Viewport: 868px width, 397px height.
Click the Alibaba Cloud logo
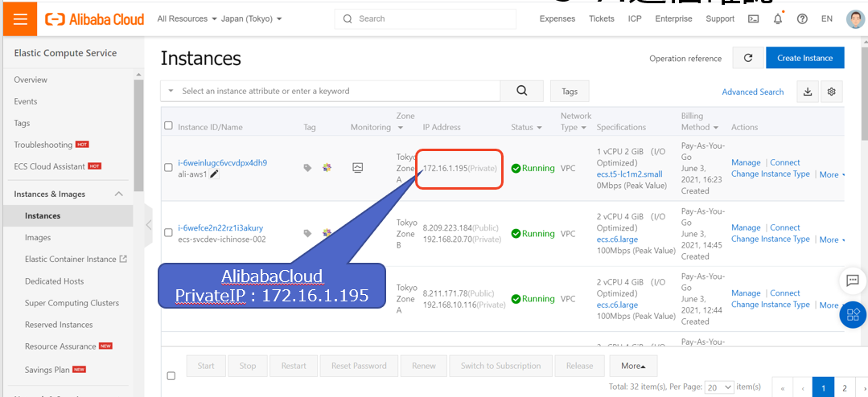95,19
